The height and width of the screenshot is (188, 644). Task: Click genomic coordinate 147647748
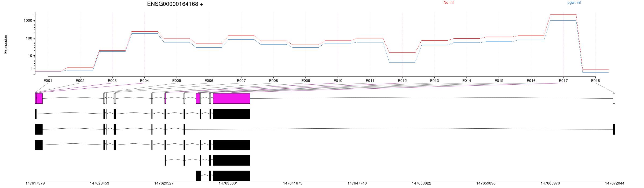click(x=357, y=183)
